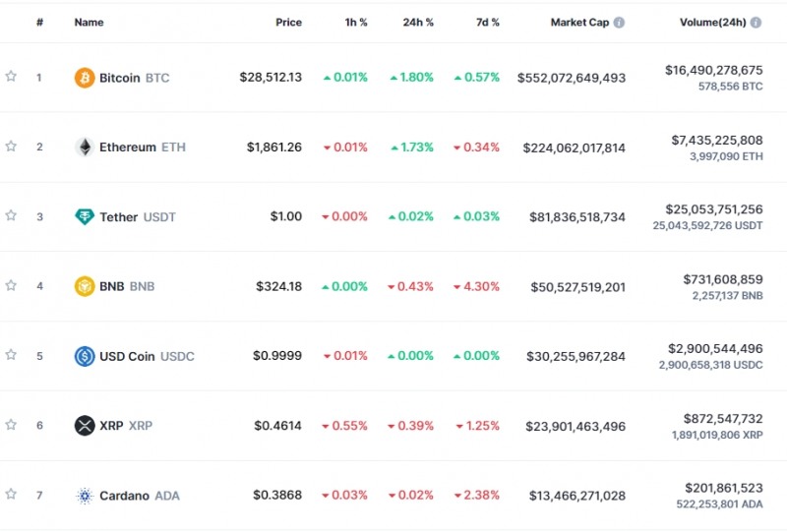This screenshot has width=787, height=532.
Task: Star Bitcoin to add to watchlist
Action: pyautogui.click(x=11, y=77)
